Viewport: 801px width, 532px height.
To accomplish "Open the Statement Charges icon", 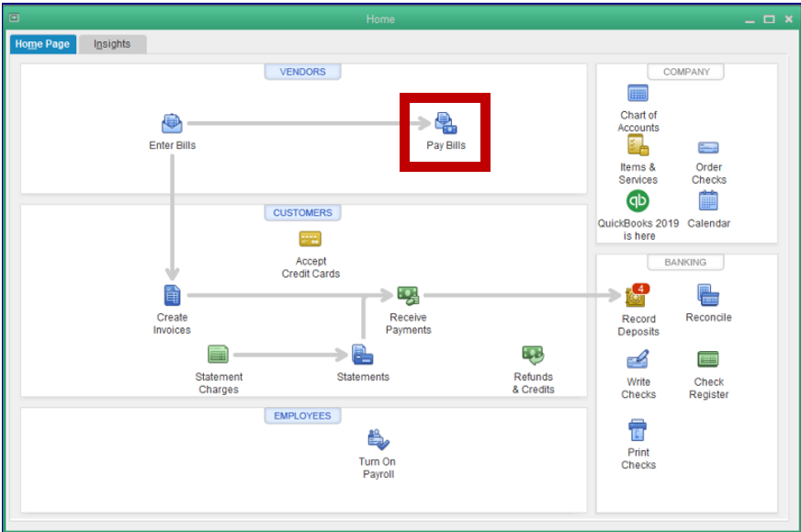I will coord(218,354).
